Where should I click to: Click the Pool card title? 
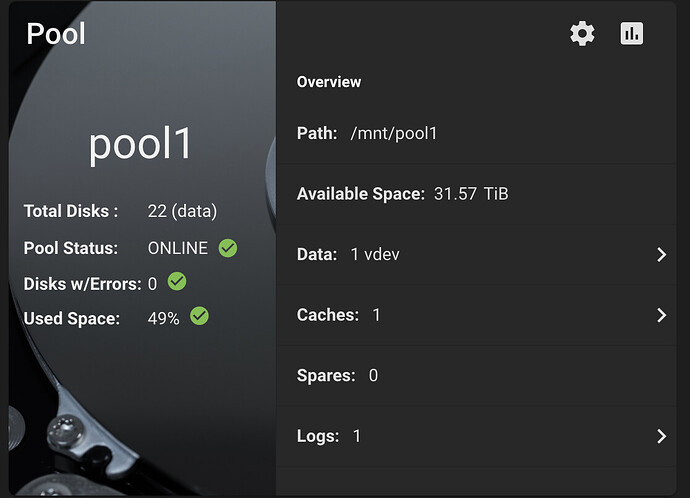56,33
